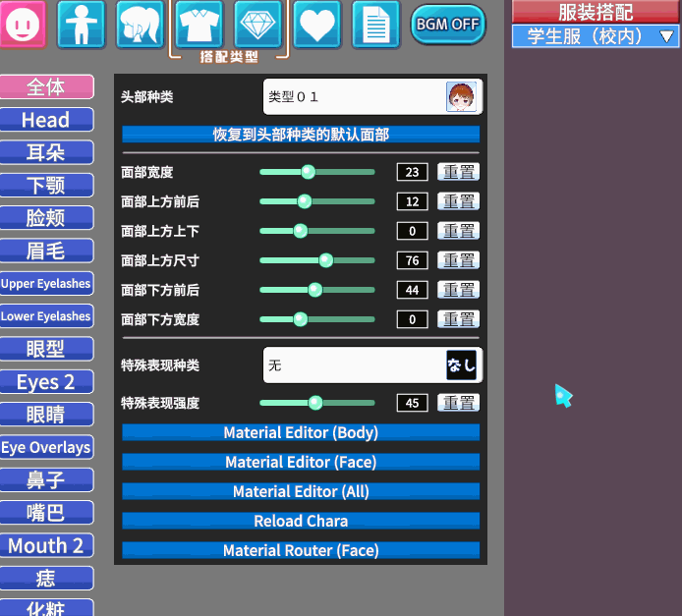Select the 下颚 tab

46,185
